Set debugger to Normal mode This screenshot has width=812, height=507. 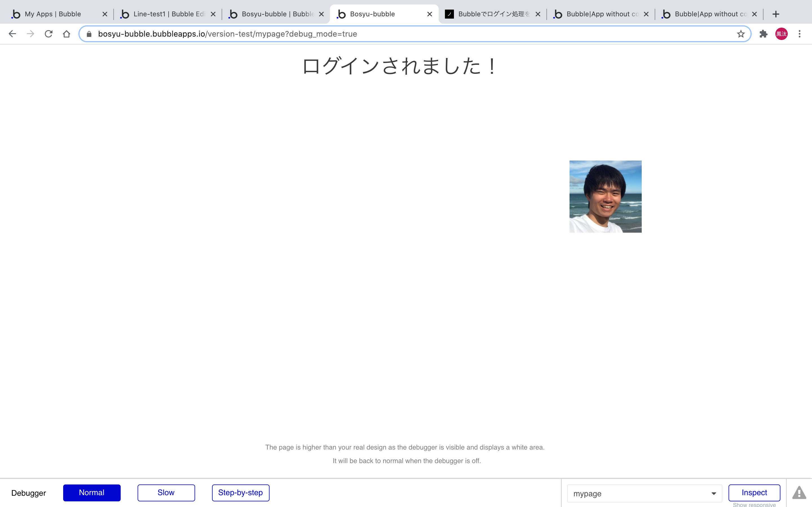coord(92,493)
